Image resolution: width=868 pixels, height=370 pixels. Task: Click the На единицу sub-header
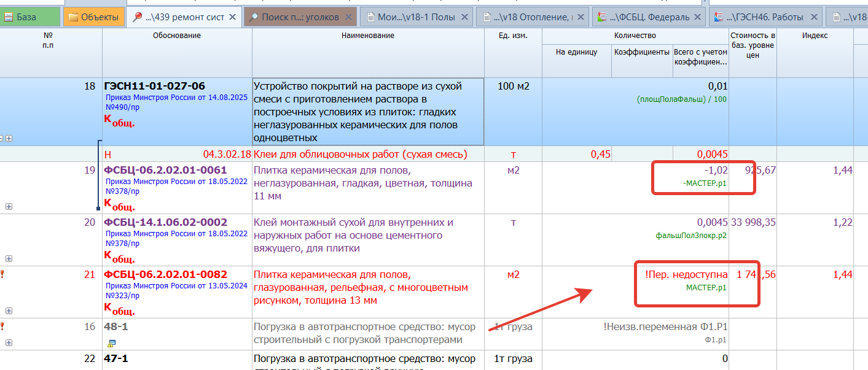(577, 61)
